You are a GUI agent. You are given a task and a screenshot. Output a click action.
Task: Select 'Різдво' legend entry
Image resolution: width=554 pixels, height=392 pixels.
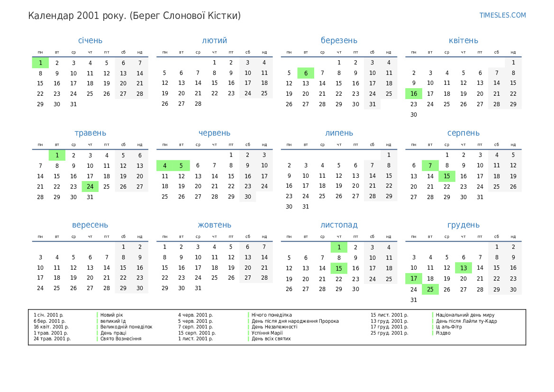443,333
